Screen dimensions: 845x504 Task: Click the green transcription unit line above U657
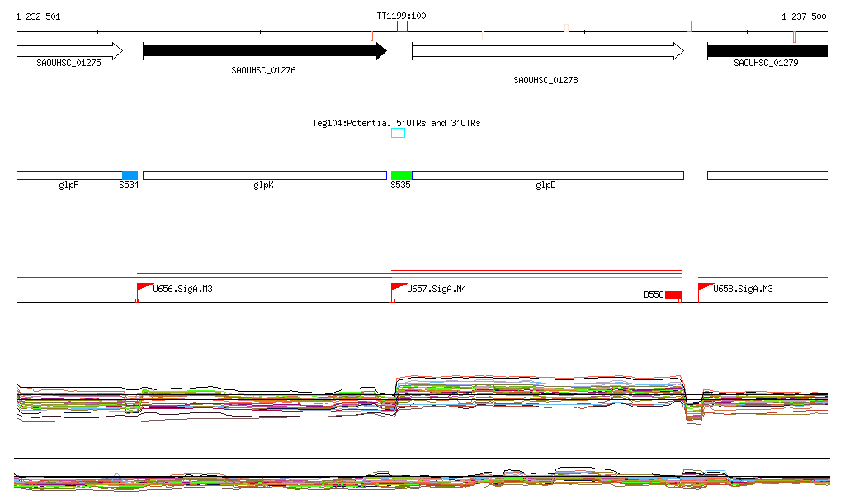coord(536,277)
